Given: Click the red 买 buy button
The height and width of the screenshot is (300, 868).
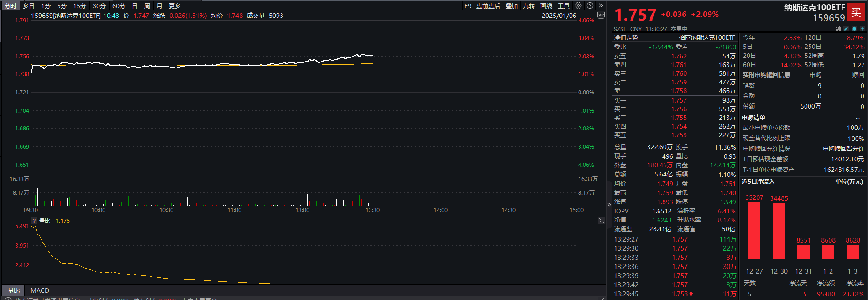Looking at the screenshot, I should tap(856, 13).
